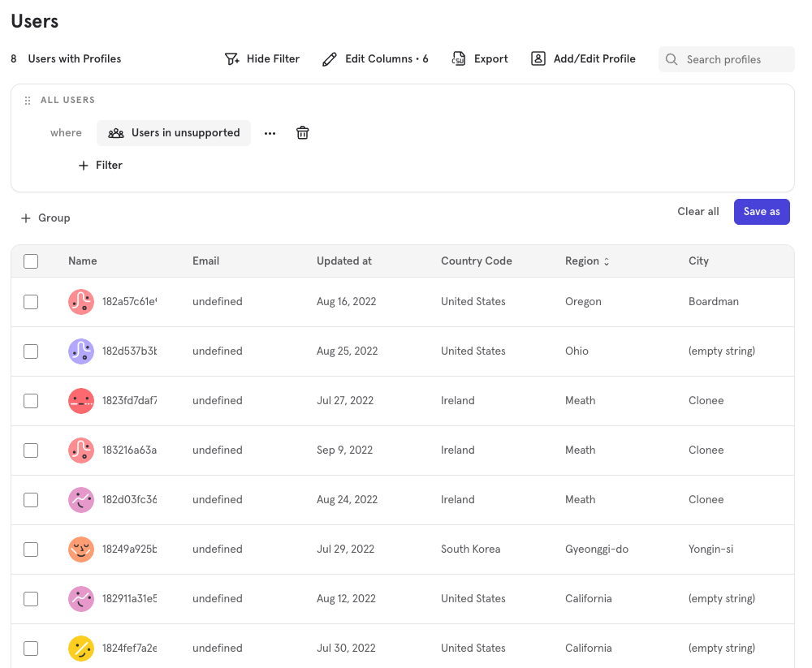Open the three-dot filter options menu

(270, 133)
